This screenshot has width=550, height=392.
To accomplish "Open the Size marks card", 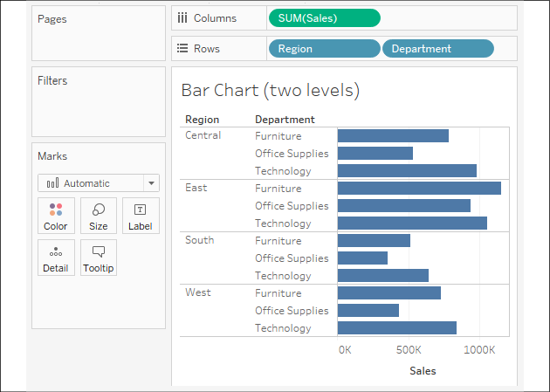I will tap(99, 216).
